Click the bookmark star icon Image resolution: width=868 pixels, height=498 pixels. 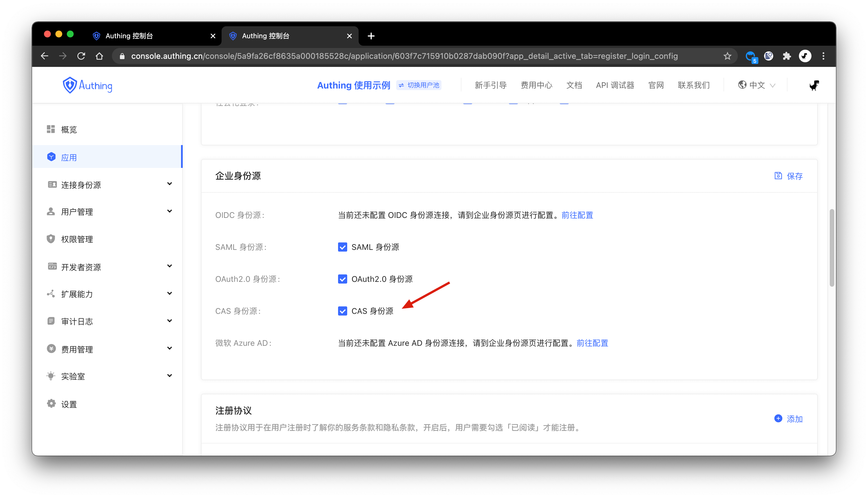click(727, 56)
